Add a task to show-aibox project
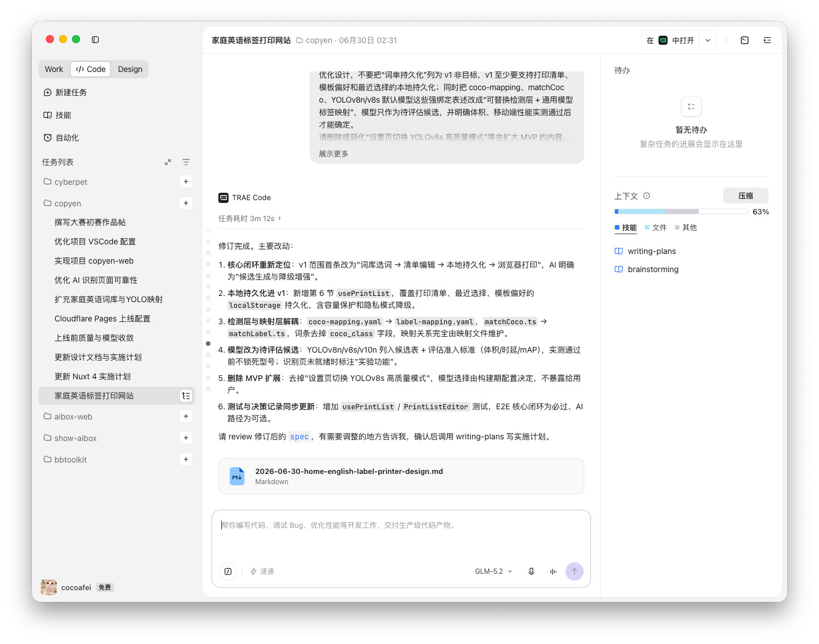The width and height of the screenshot is (819, 644). point(186,438)
